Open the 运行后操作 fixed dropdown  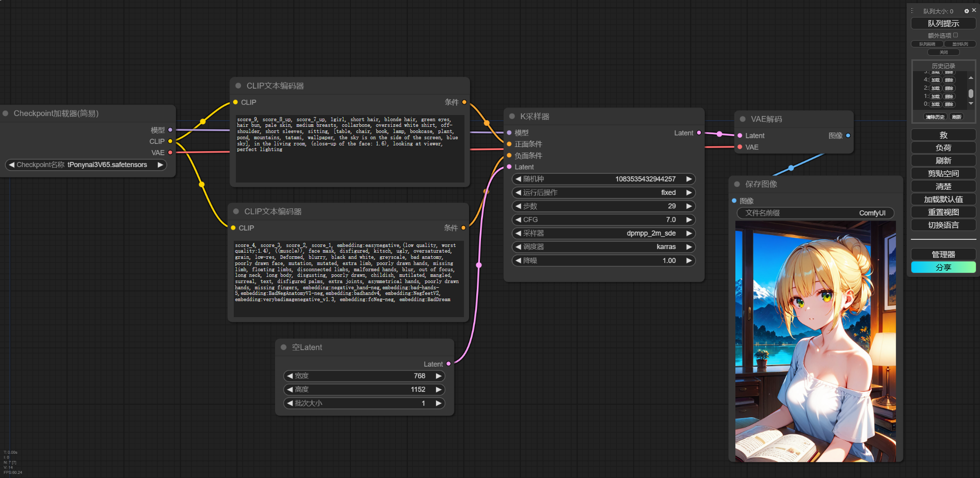click(603, 192)
